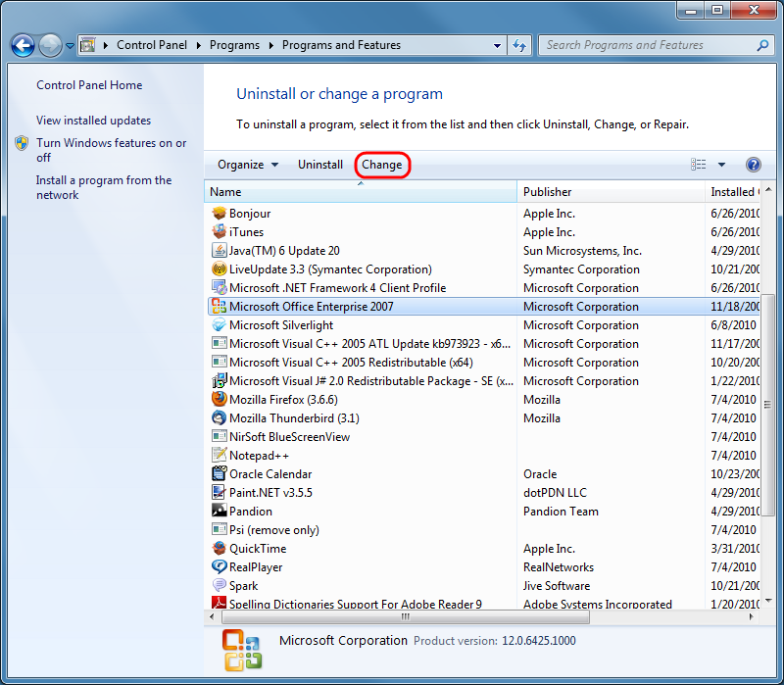Click the scroll right arrow of list
Viewport: 784px width, 685px height.
(752, 617)
